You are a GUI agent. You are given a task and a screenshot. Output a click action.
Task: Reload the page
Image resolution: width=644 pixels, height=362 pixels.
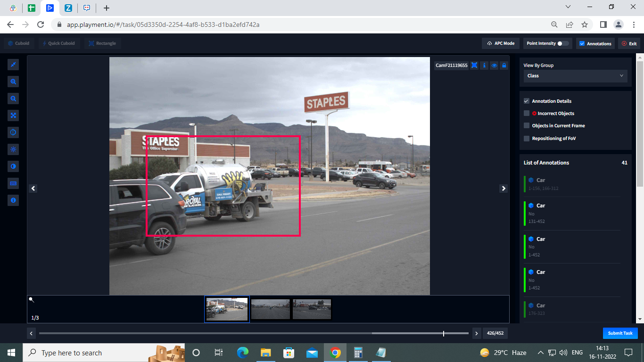pyautogui.click(x=41, y=25)
